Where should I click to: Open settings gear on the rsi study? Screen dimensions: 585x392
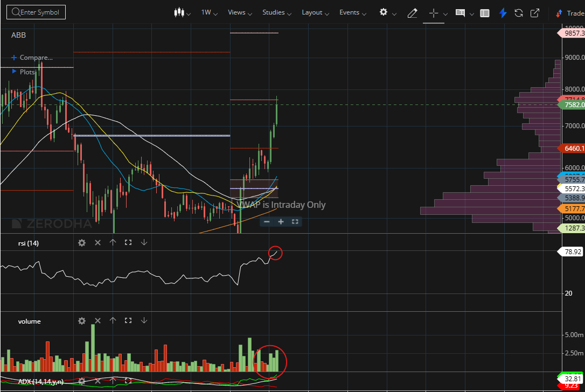81,242
